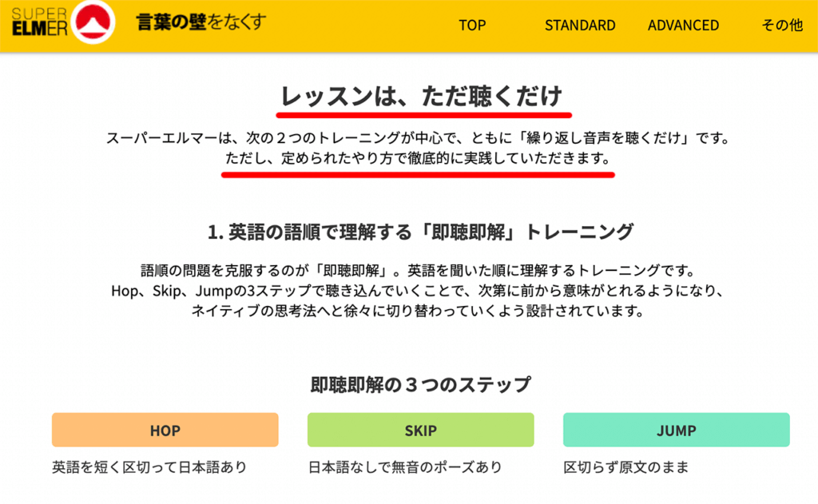818x504 pixels.
Task: Click the teal JUMP step badge
Action: tap(677, 430)
